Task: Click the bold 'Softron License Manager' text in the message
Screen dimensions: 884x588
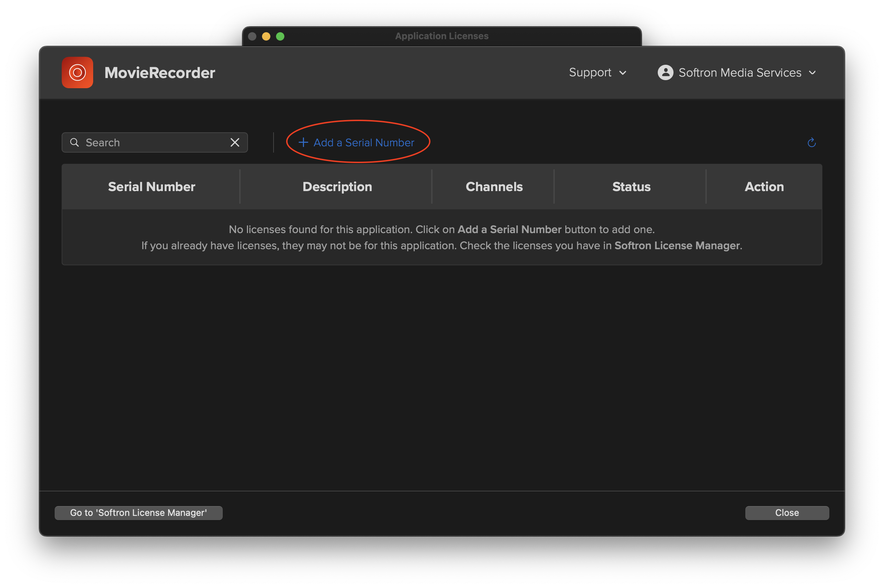Action: click(677, 246)
